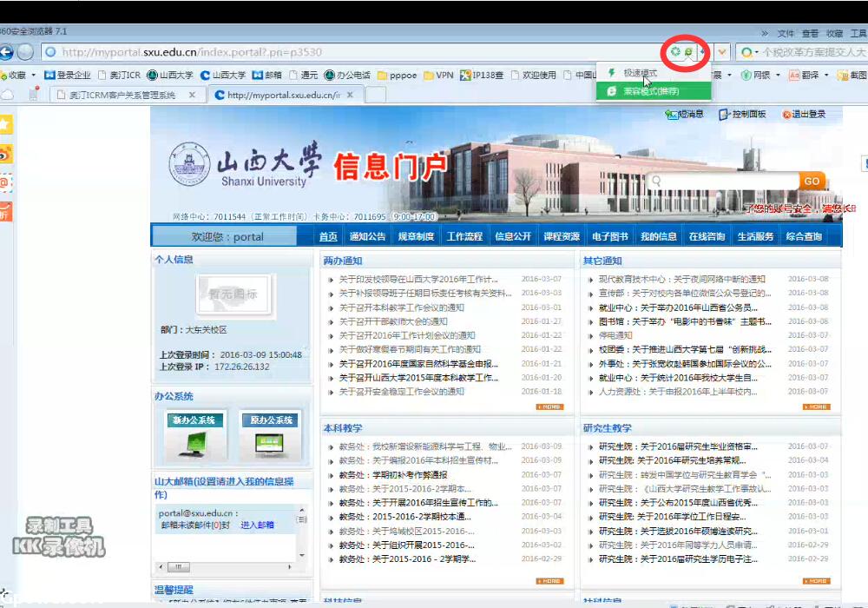Image resolution: width=868 pixels, height=608 pixels.
Task: Open the 新办公系统 icon
Action: [x=197, y=434]
